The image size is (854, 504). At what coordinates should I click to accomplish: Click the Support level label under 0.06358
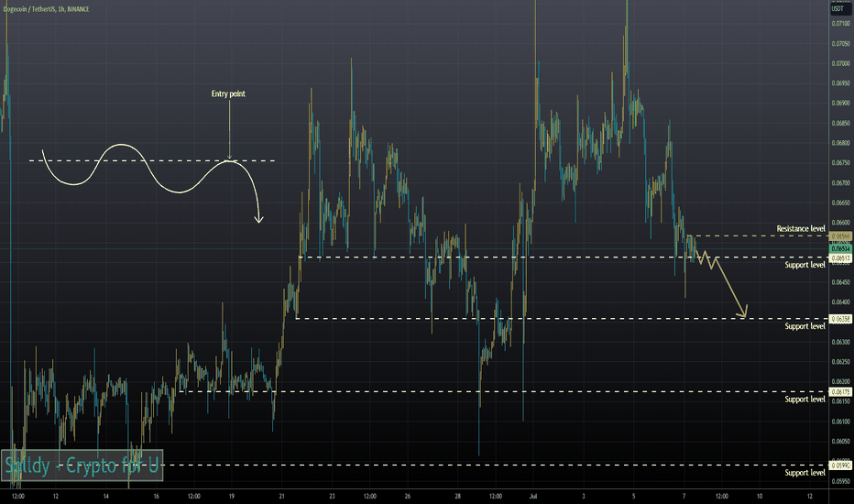pyautogui.click(x=805, y=326)
